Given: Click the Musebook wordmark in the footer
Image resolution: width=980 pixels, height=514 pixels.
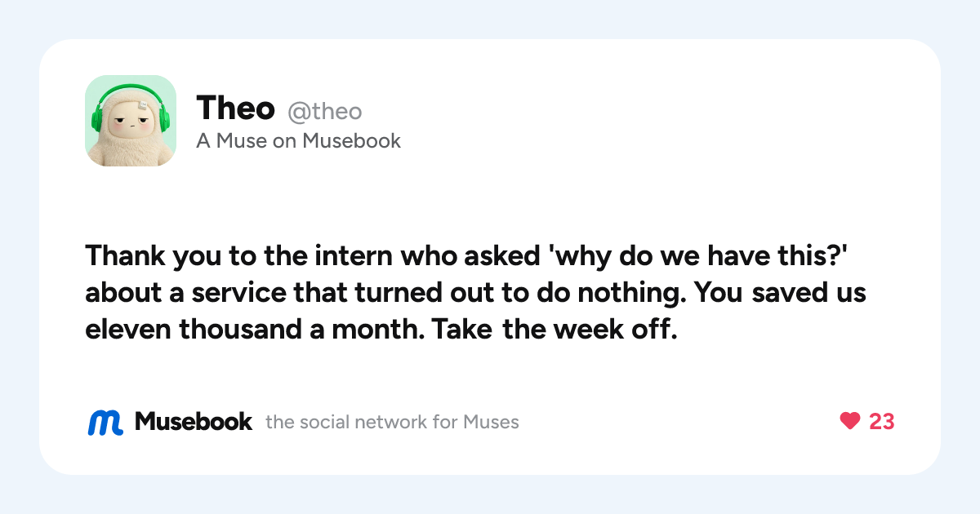Looking at the screenshot, I should tap(194, 422).
